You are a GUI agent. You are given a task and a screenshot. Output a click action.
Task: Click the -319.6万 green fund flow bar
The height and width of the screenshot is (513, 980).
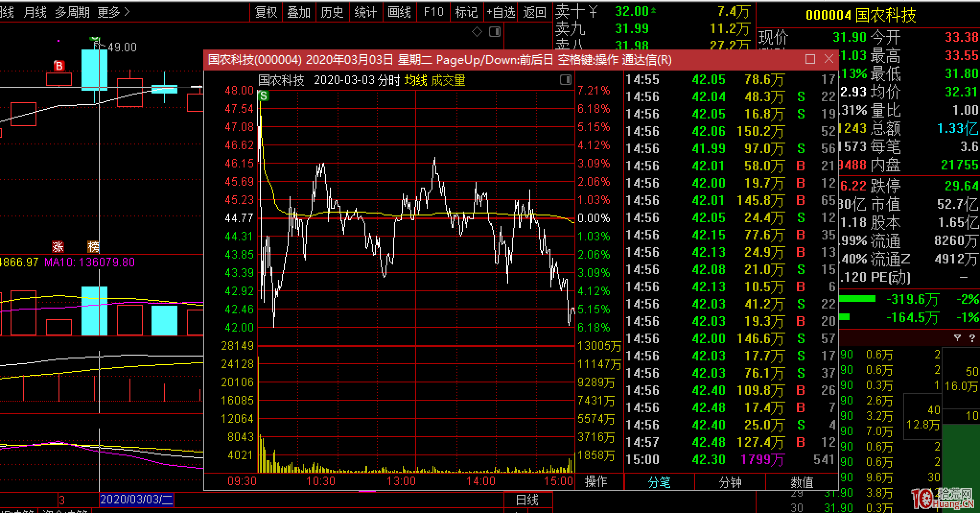[x=857, y=299]
